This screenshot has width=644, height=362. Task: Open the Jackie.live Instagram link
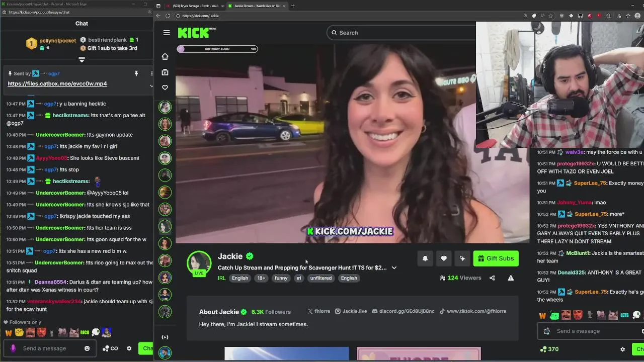(x=351, y=311)
